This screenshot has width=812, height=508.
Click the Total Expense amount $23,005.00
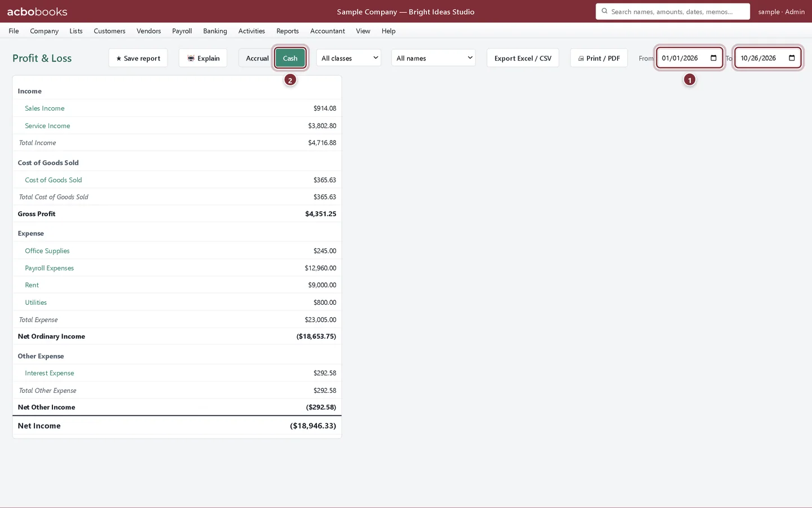coord(320,319)
